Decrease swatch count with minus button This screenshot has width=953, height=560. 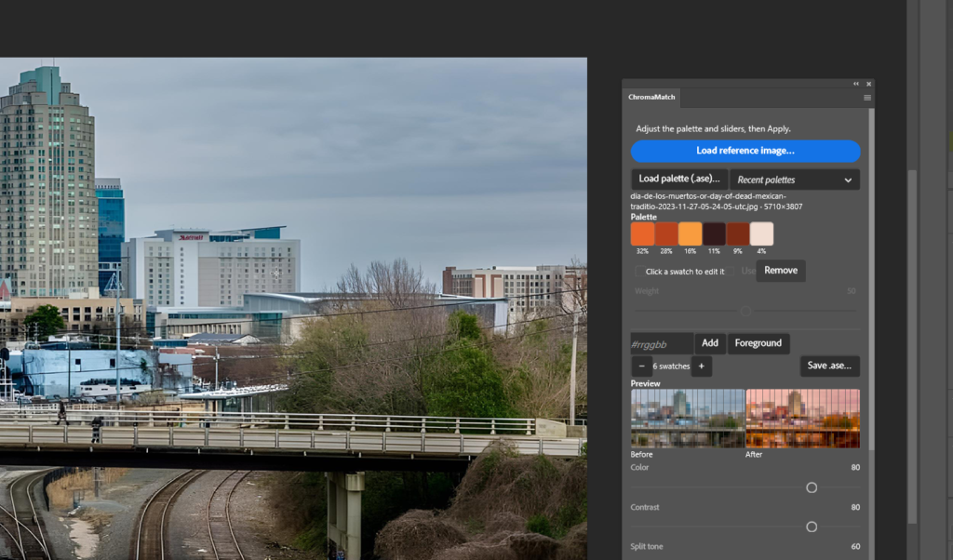pos(642,367)
